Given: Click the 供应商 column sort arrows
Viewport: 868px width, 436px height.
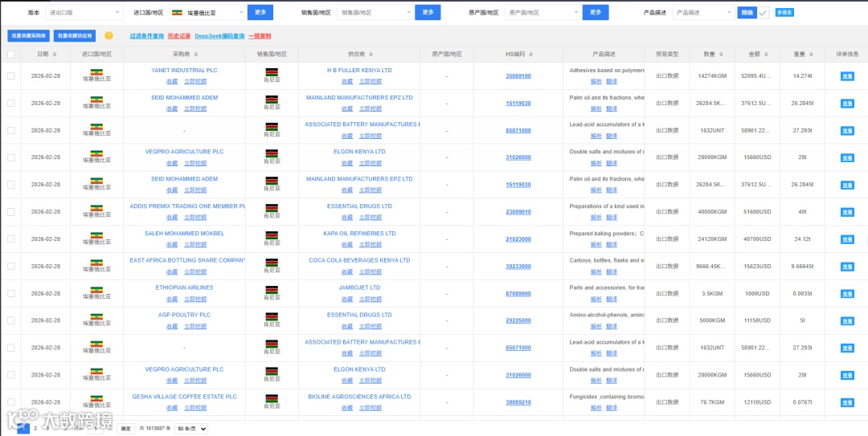Looking at the screenshot, I should click(370, 55).
